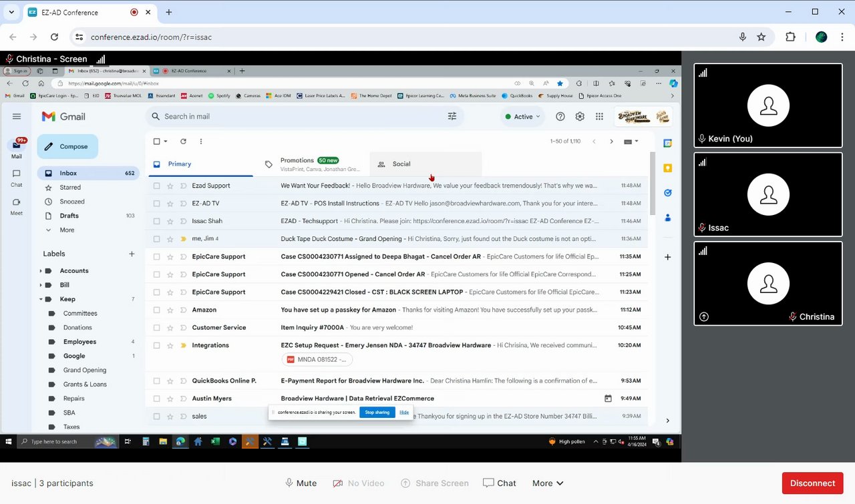Open Inbox folder in Gmail sidebar
Screen dimensions: 855x504
point(88,173)
